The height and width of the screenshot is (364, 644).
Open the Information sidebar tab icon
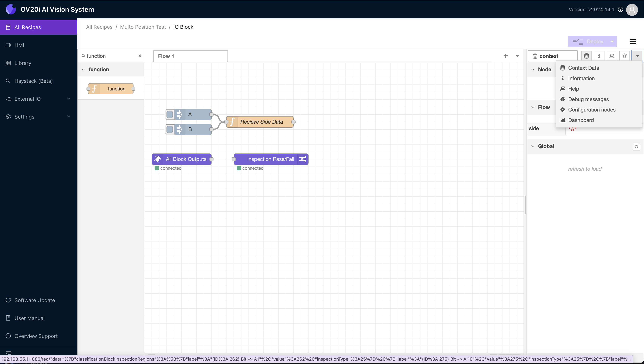coord(599,56)
